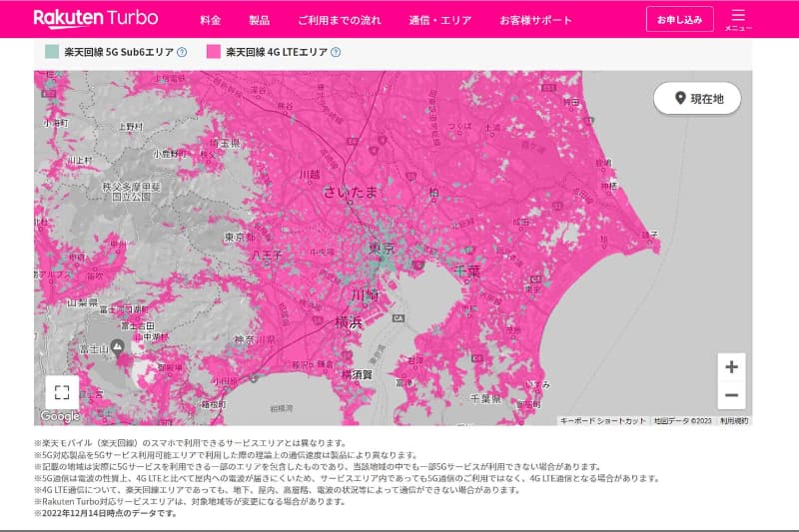Open the 製品 menu item

click(x=260, y=20)
